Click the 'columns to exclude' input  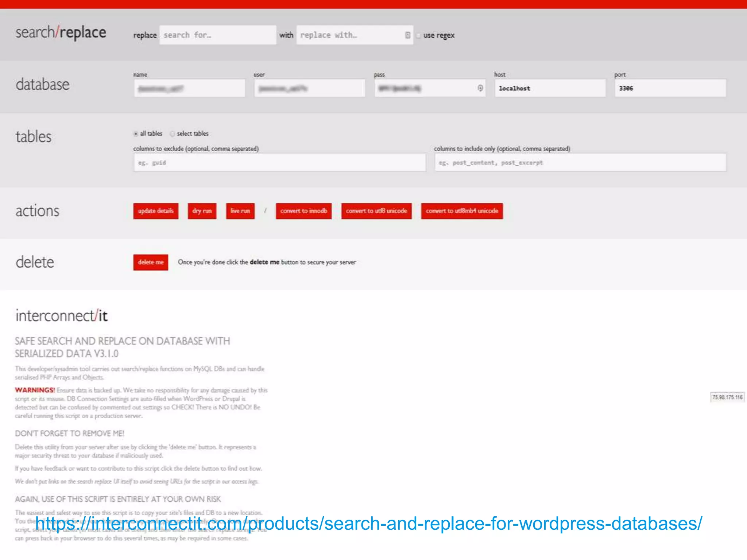coord(280,162)
